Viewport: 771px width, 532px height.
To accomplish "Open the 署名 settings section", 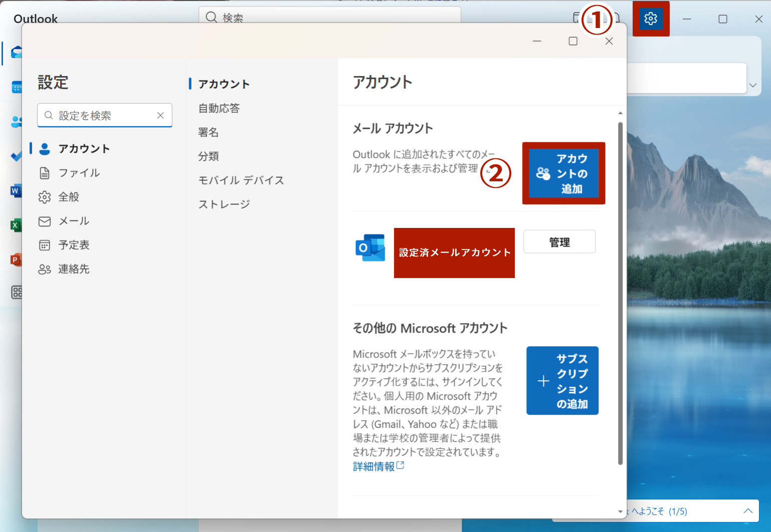I will point(208,132).
